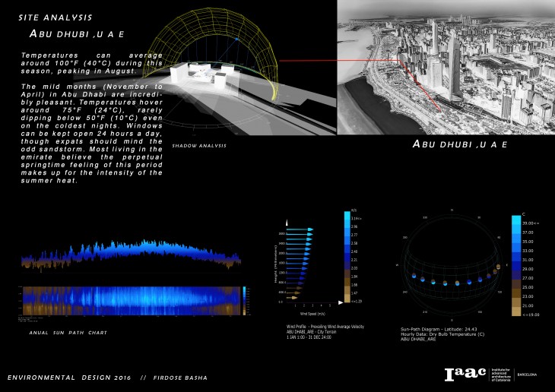
Task: Pick the <=1.29 wind legend swatch
Action: [x=347, y=299]
